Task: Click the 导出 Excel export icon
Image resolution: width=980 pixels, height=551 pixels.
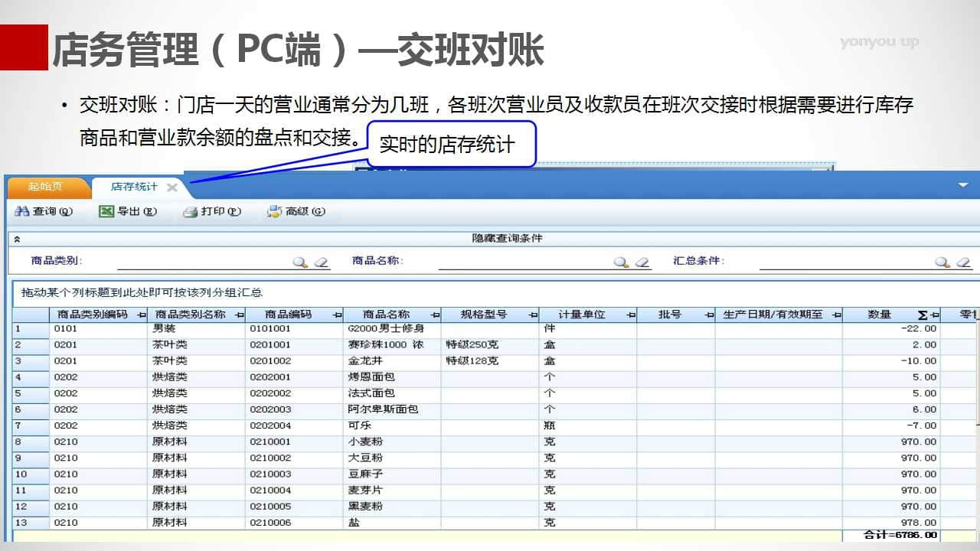Action: click(x=106, y=212)
